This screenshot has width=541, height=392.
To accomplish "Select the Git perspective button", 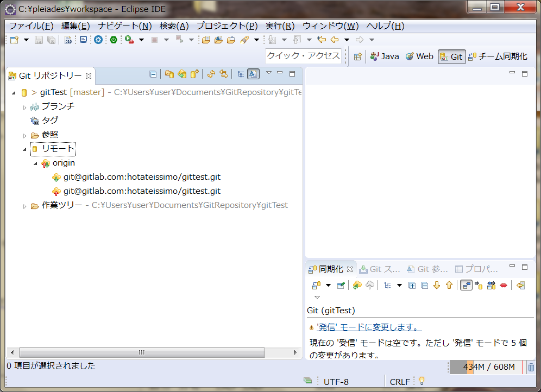I will coord(451,56).
